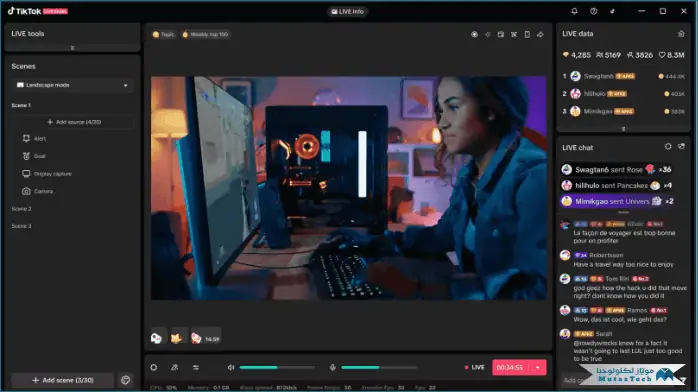Click the Mimikgao sent Univers gift banner

[618, 201]
